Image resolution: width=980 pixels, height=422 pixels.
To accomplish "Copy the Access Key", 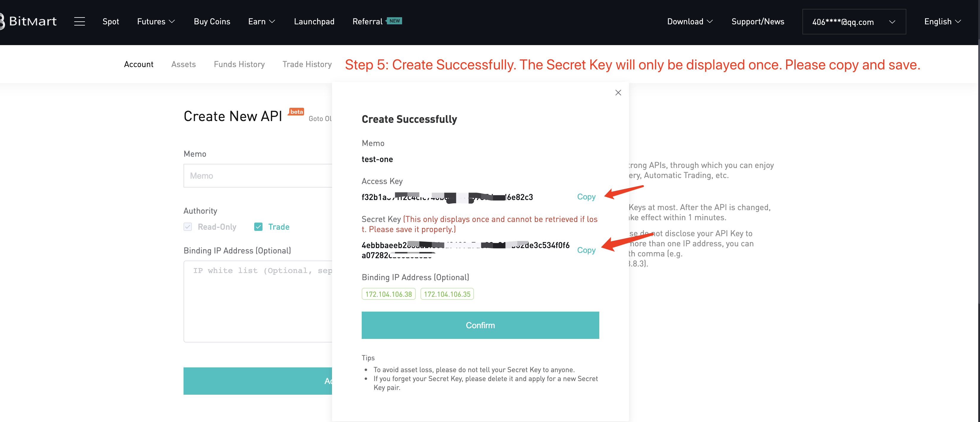I will [586, 196].
